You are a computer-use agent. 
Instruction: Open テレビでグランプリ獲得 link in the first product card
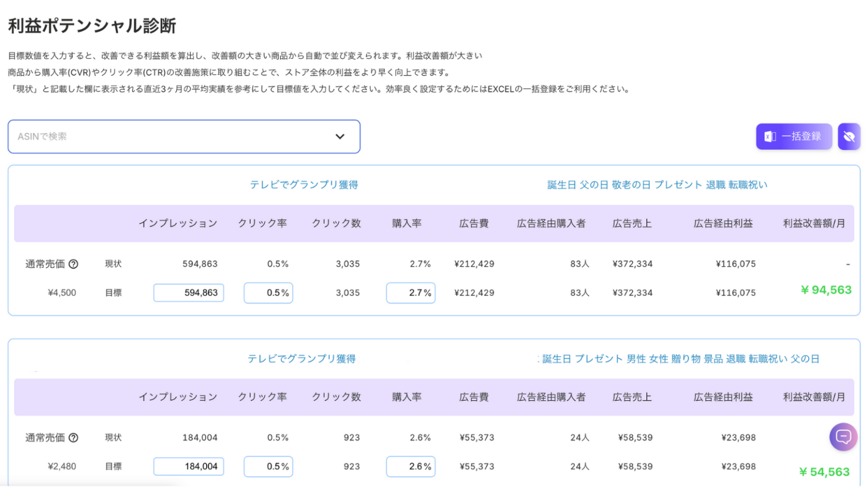point(304,185)
